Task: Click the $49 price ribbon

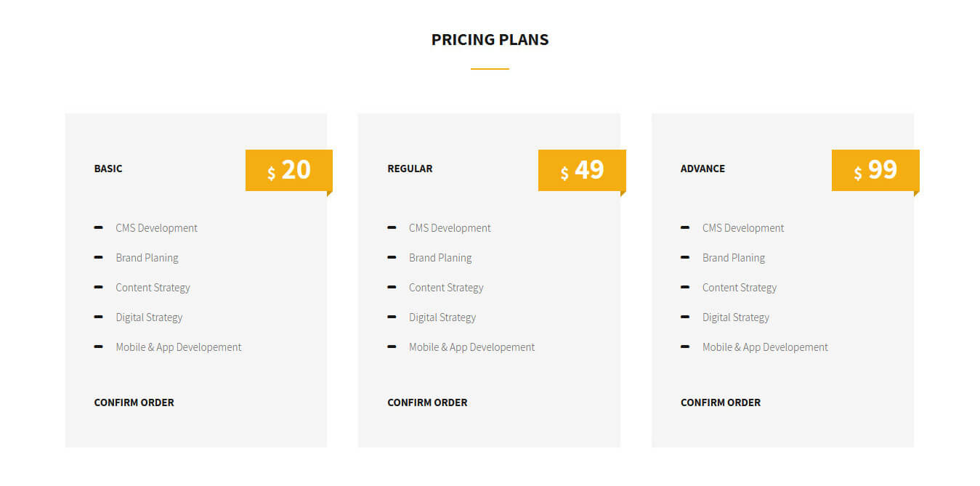Action: pyautogui.click(x=582, y=171)
